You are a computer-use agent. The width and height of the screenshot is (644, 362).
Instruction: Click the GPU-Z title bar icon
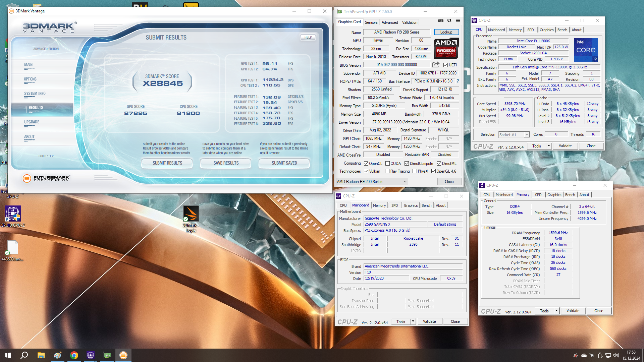click(339, 12)
